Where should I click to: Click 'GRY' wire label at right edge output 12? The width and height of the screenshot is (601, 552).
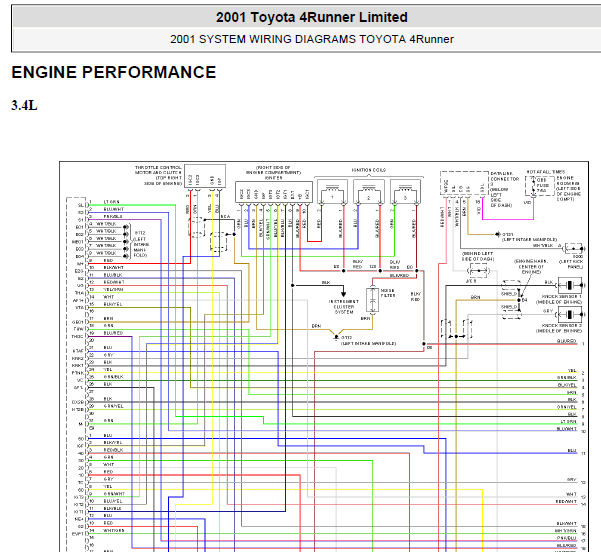point(572,480)
